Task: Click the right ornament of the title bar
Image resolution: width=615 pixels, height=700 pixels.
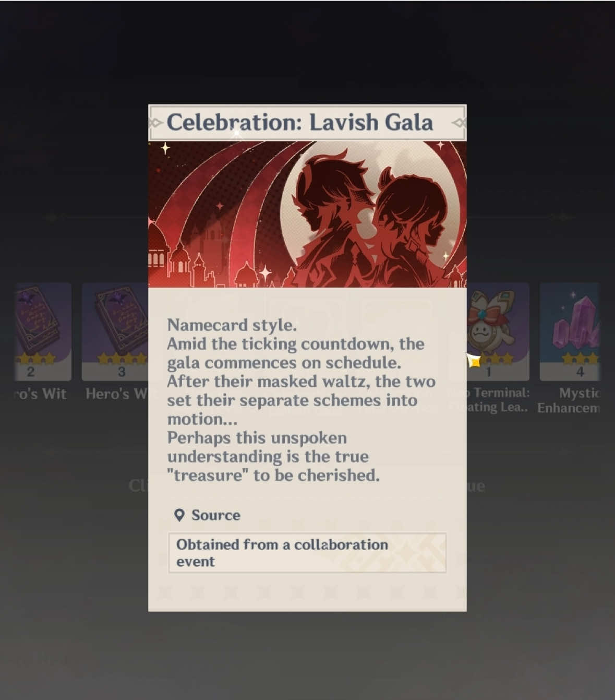Action: click(x=458, y=123)
